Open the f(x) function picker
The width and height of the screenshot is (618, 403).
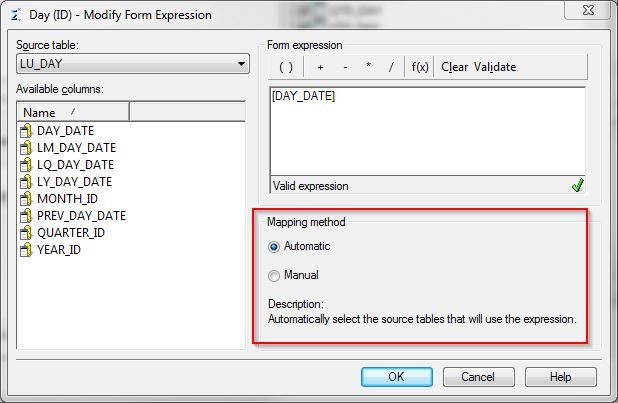420,67
